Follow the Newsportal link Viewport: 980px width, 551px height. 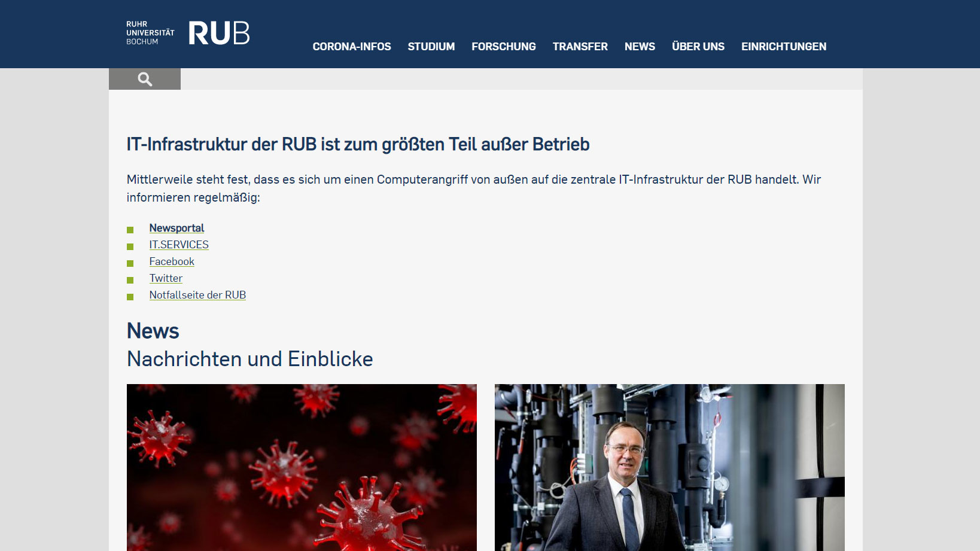coord(176,228)
